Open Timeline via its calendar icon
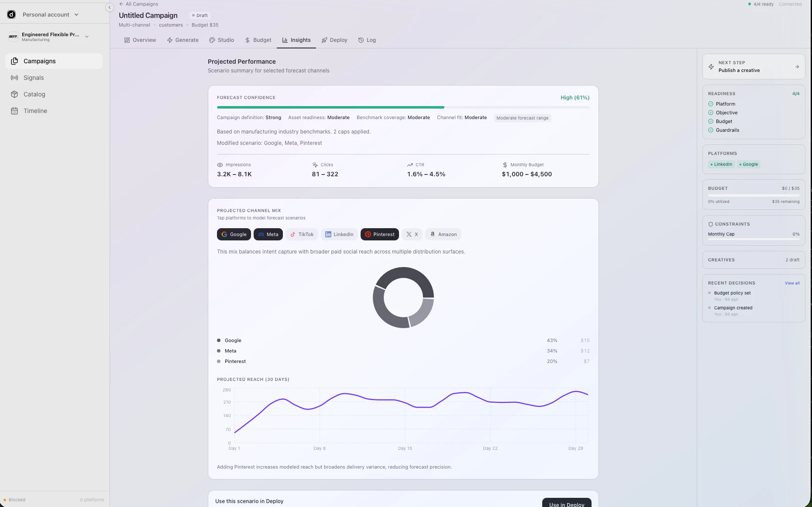812x507 pixels. pos(14,111)
